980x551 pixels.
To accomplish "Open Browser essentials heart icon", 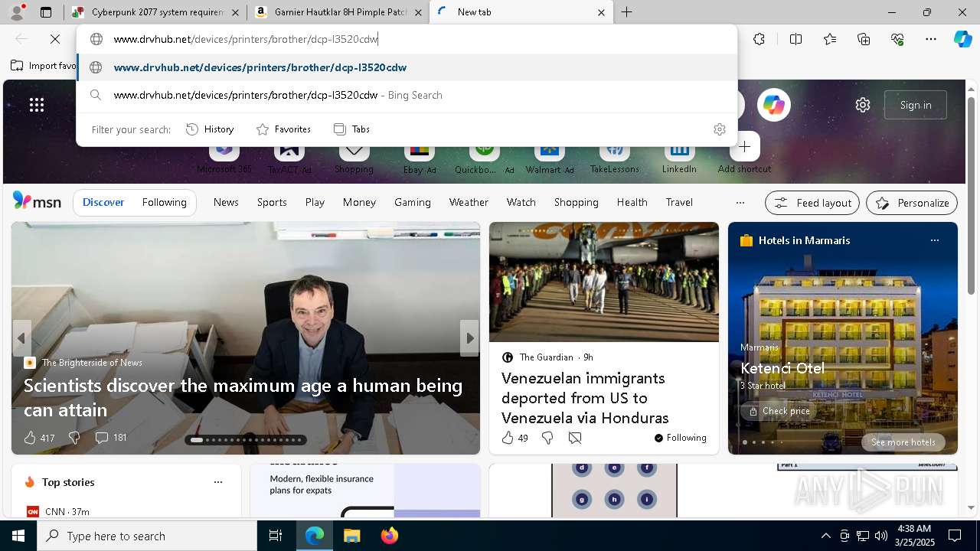I will 897,39.
